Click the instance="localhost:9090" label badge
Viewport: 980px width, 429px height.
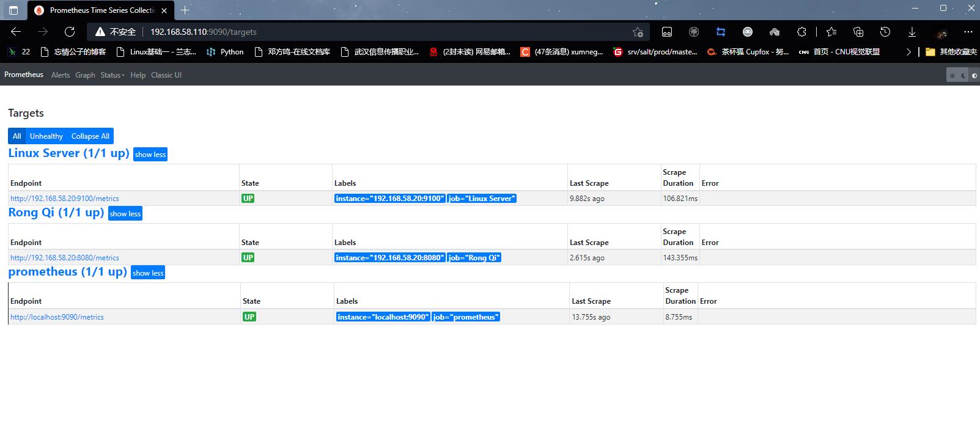tap(383, 317)
